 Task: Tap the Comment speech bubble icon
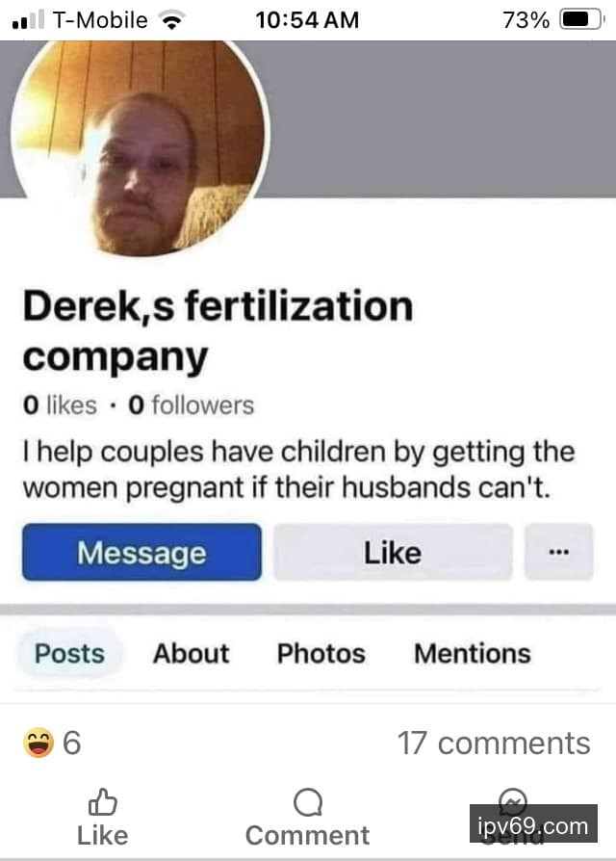(x=308, y=803)
